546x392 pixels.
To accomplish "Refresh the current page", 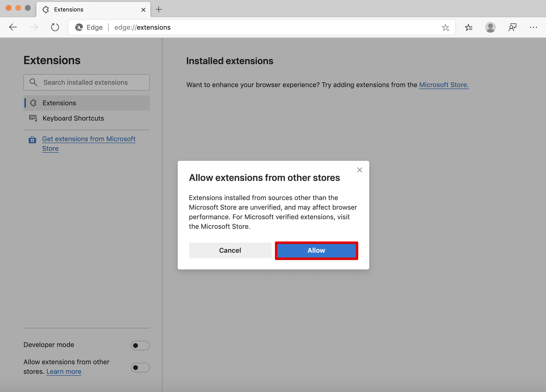I will (x=55, y=27).
